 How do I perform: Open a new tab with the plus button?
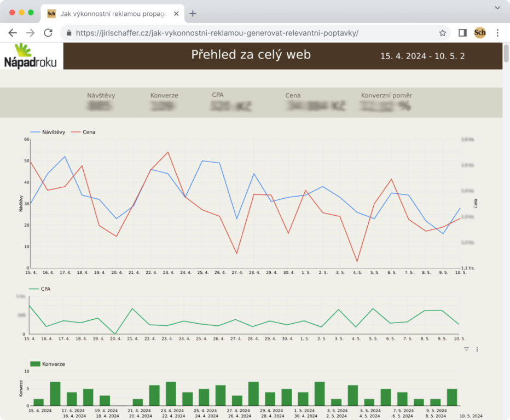point(193,14)
